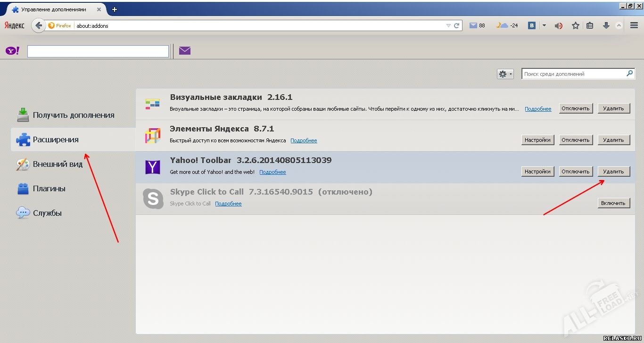Enable Skype Click to Call with Включить
644x343 pixels.
613,203
